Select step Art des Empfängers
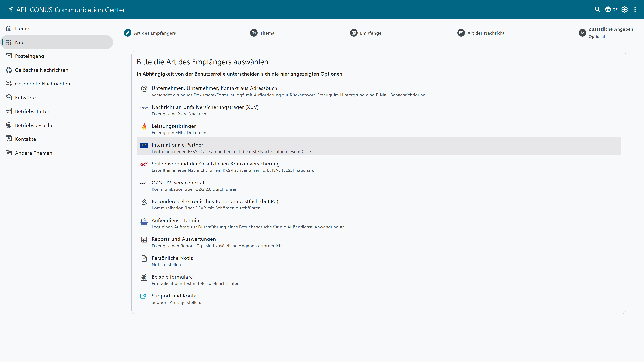 [x=150, y=33]
